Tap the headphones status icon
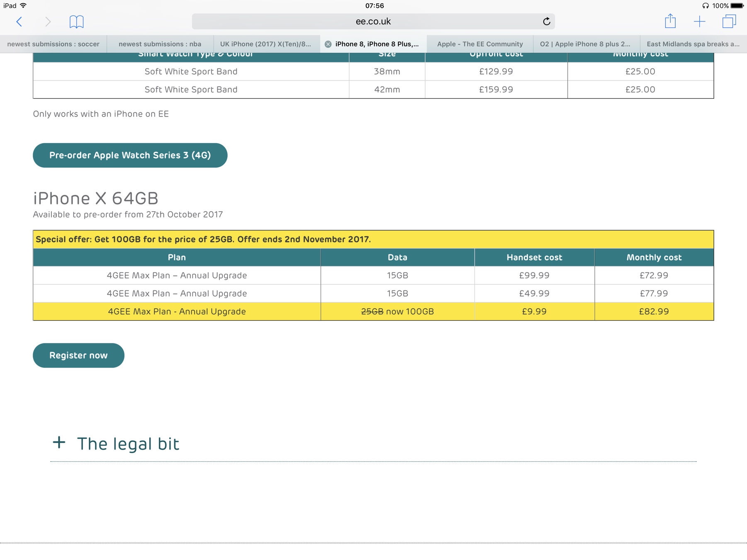 [x=705, y=6]
